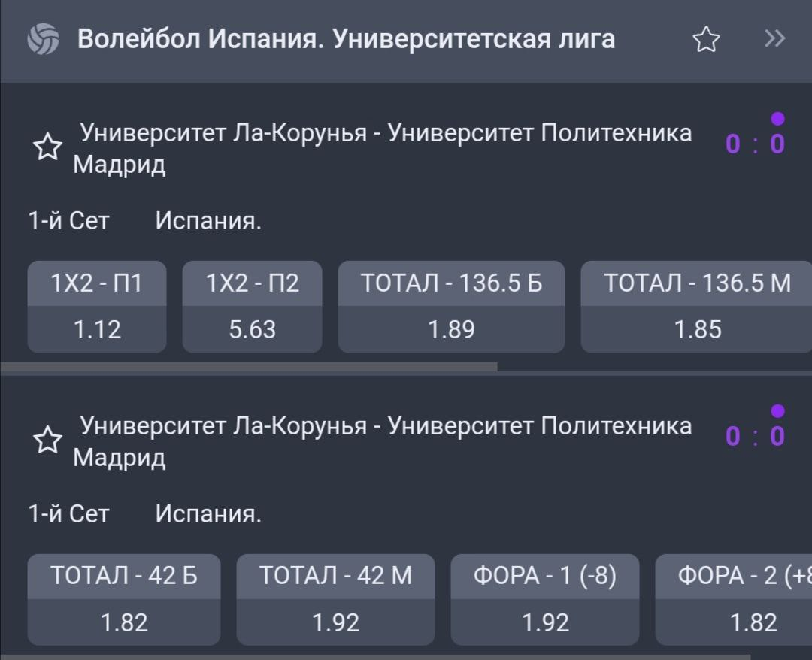Click horizontal scrollbar under first odds row
The width and height of the screenshot is (812, 660).
tap(248, 367)
